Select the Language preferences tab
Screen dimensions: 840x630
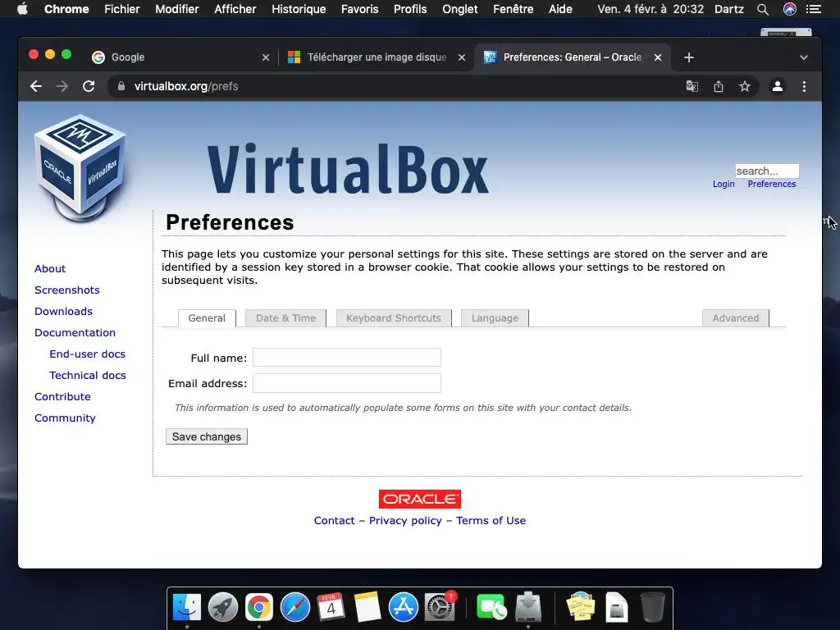click(495, 318)
